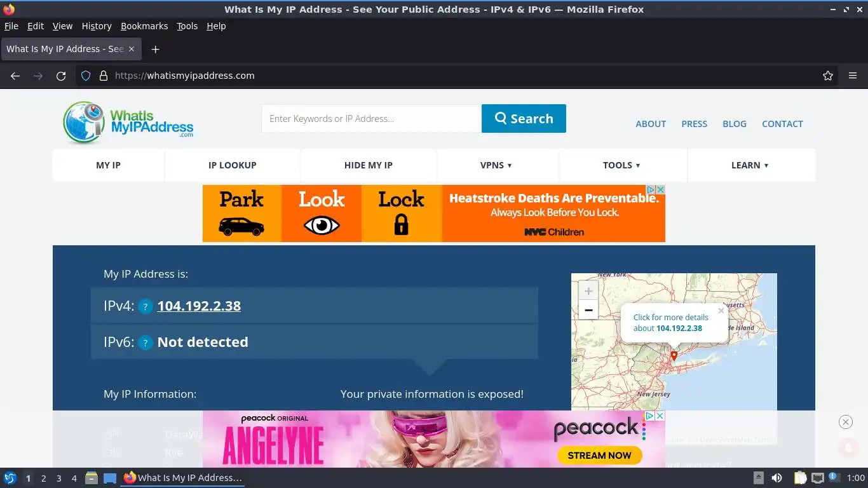Open the tracking protection shield icon
The image size is (868, 488).
86,76
